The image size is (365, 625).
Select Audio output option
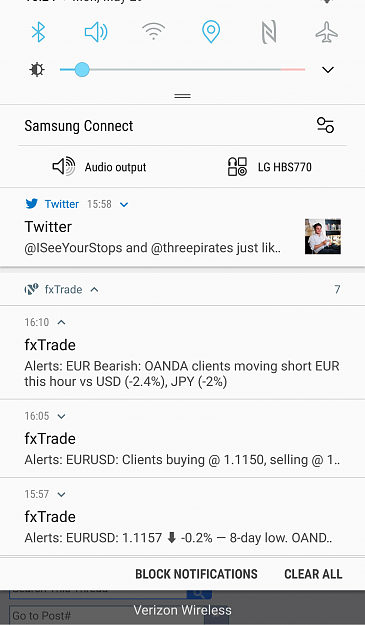(x=100, y=167)
